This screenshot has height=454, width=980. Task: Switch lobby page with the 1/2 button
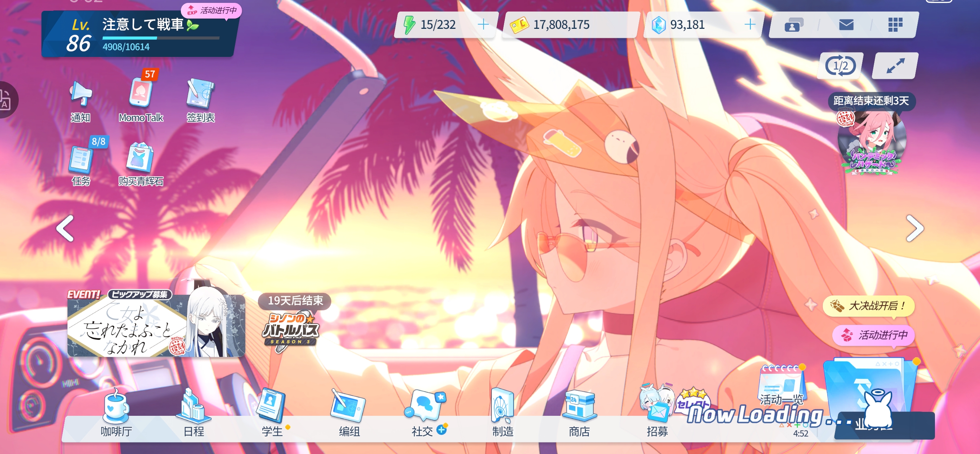(840, 66)
